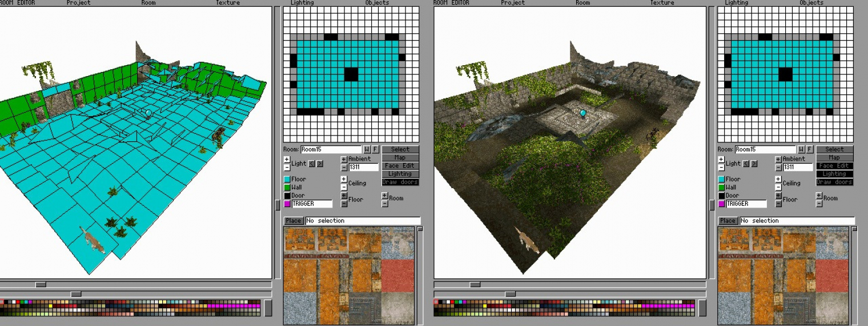Go to previous light in the left editor
868x326 pixels.
[x=312, y=164]
